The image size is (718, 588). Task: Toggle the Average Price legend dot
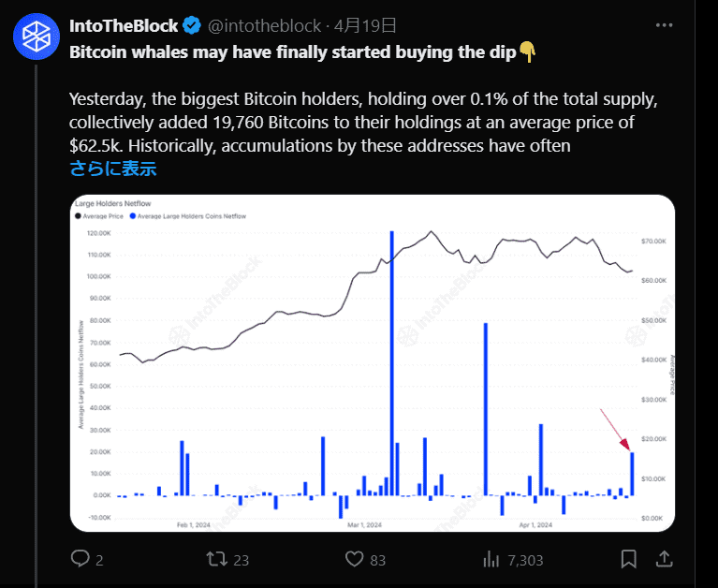click(x=78, y=216)
